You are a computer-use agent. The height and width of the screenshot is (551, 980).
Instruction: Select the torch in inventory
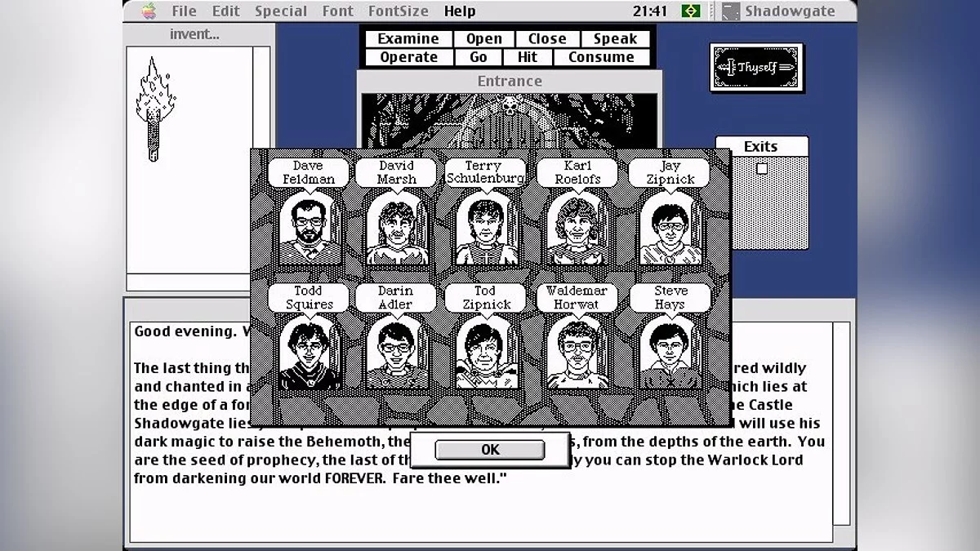point(154,109)
